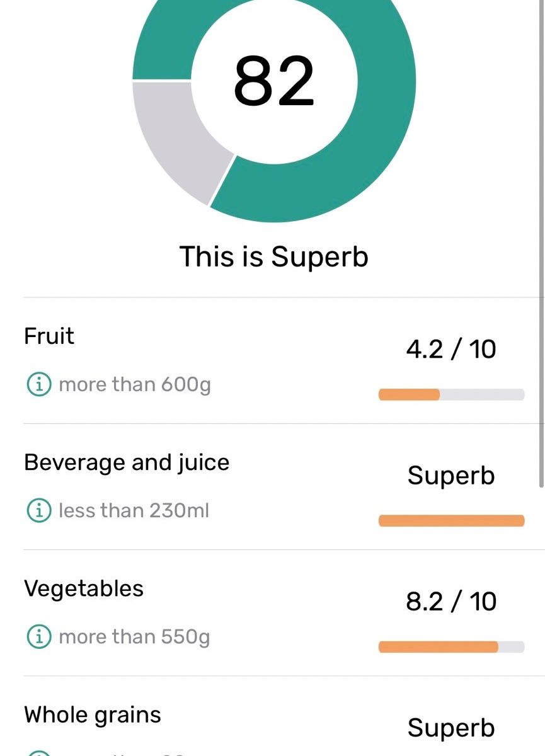Viewport: 545px width, 756px height.
Task: Click the Vegetables 8.2 / 10 score
Action: pos(451,602)
